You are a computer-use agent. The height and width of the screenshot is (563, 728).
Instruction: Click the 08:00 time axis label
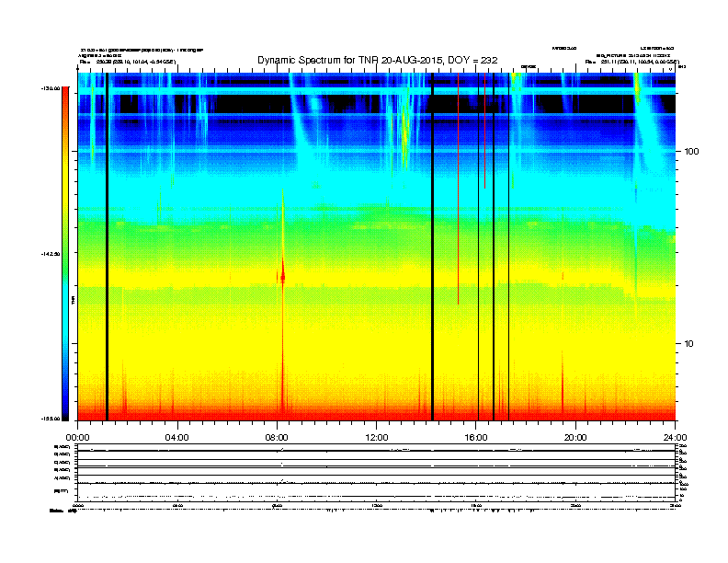coord(277,438)
